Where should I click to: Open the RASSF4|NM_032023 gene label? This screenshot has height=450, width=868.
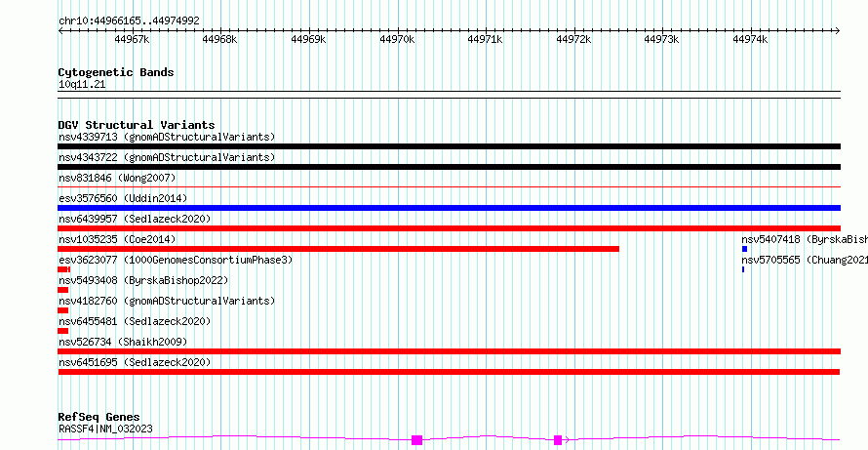tap(105, 429)
